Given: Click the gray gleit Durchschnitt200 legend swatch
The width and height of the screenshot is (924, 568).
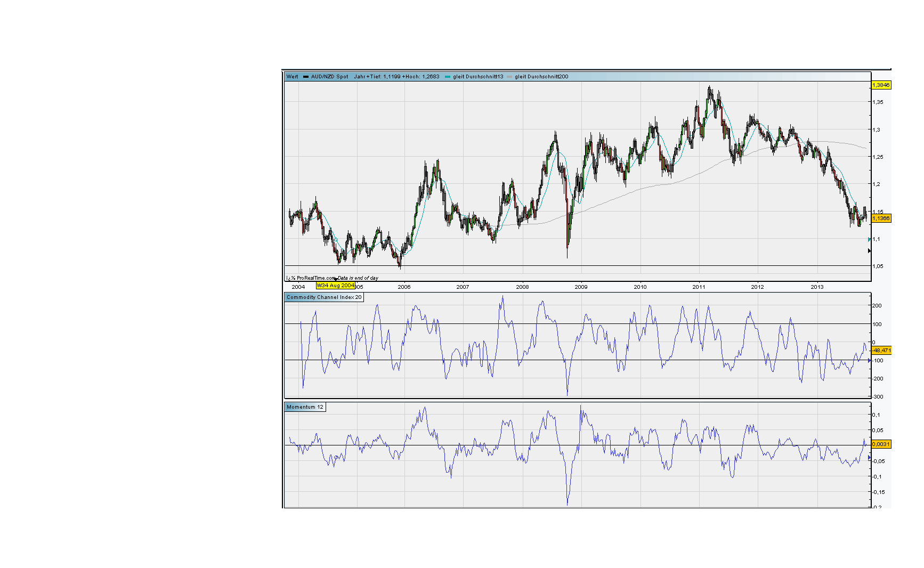Looking at the screenshot, I should [509, 77].
